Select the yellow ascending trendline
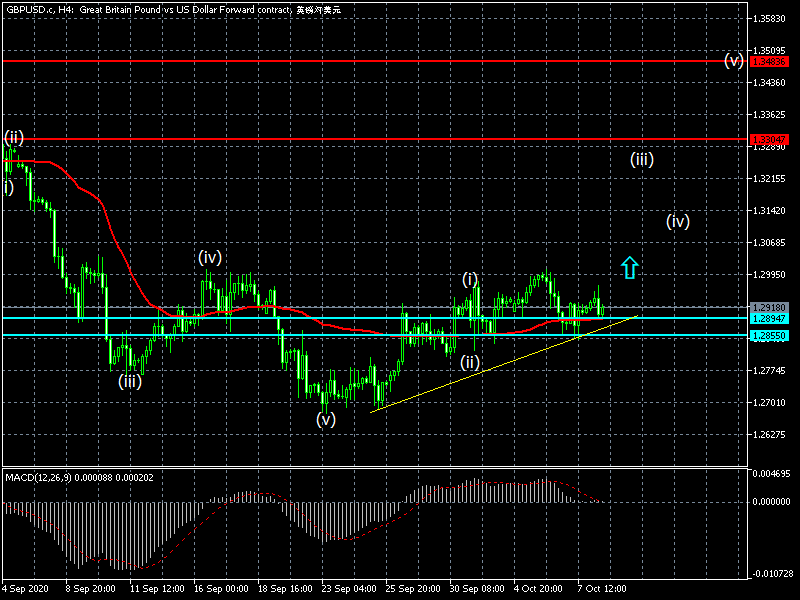 (x=500, y=364)
